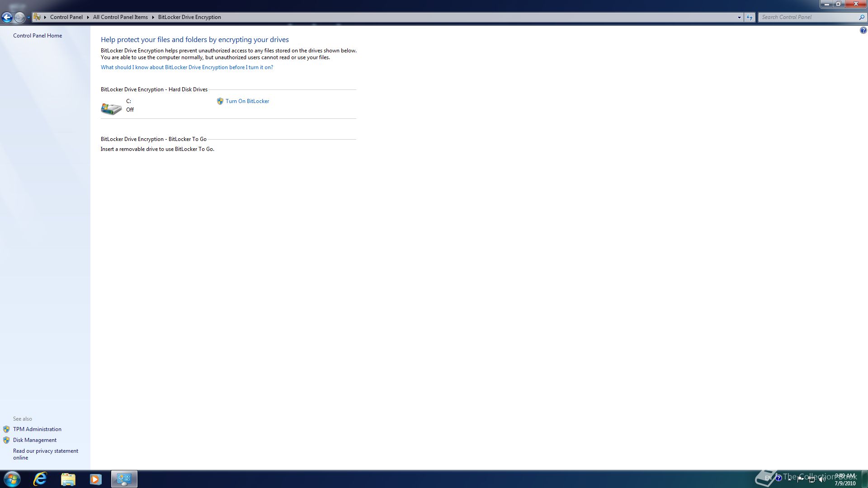This screenshot has width=868, height=488.
Task: Click 'Help protect your files and folders' heading
Action: click(x=195, y=40)
